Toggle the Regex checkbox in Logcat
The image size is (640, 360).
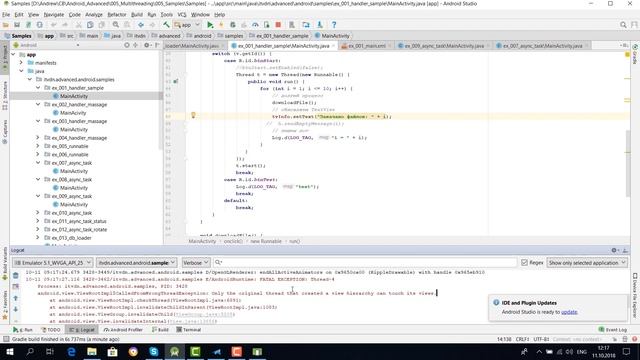(524, 263)
